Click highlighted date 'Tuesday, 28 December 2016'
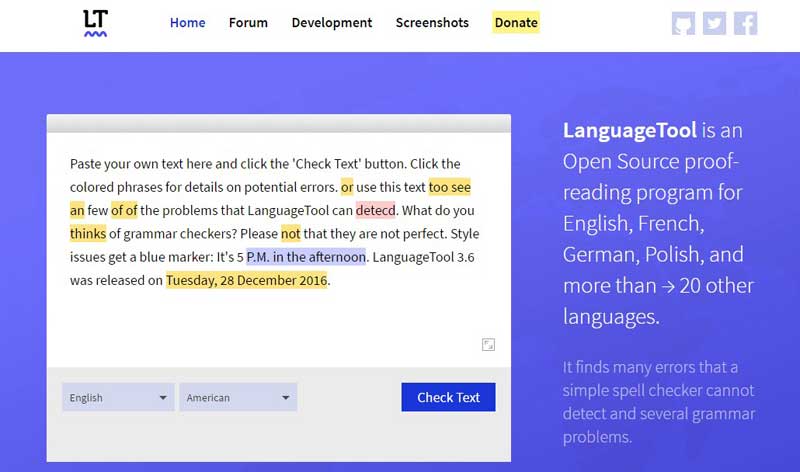The height and width of the screenshot is (472, 800). (x=246, y=280)
